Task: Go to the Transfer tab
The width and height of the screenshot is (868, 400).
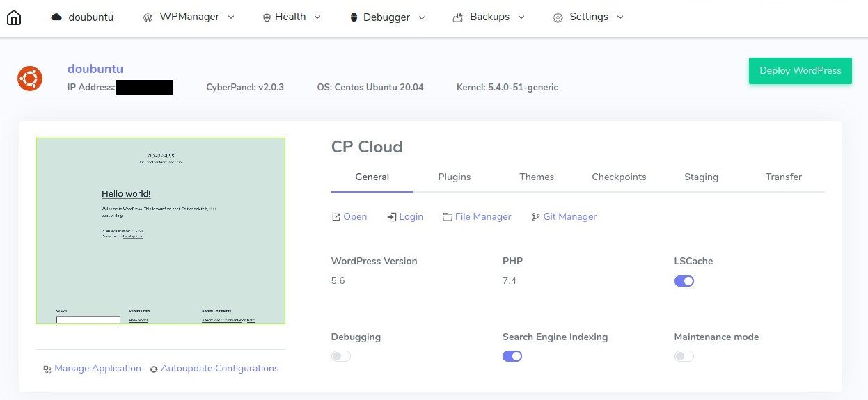Action: click(784, 177)
